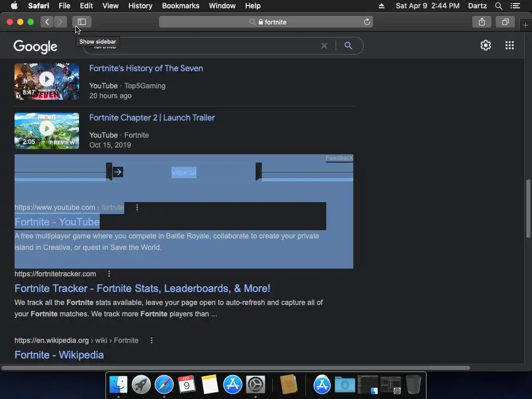Open Fortnite - YouTube result
Viewport: 532px width, 399px height.
point(57,222)
